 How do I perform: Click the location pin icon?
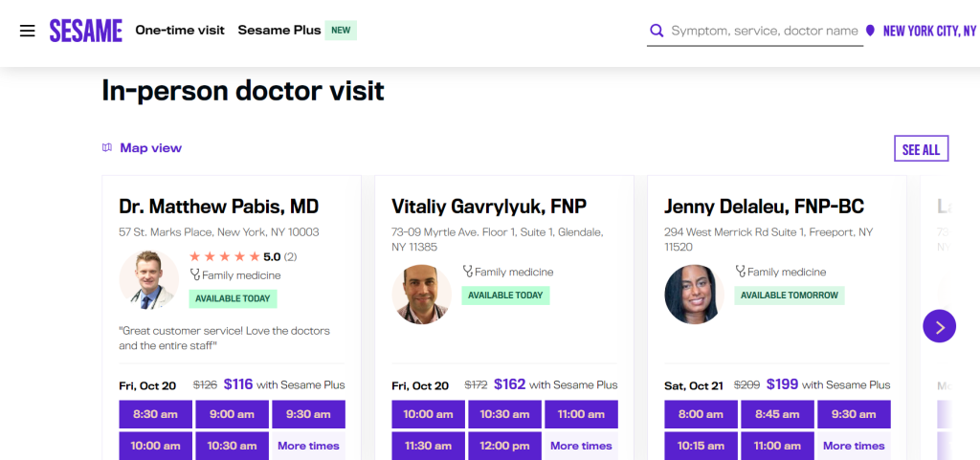pyautogui.click(x=870, y=31)
